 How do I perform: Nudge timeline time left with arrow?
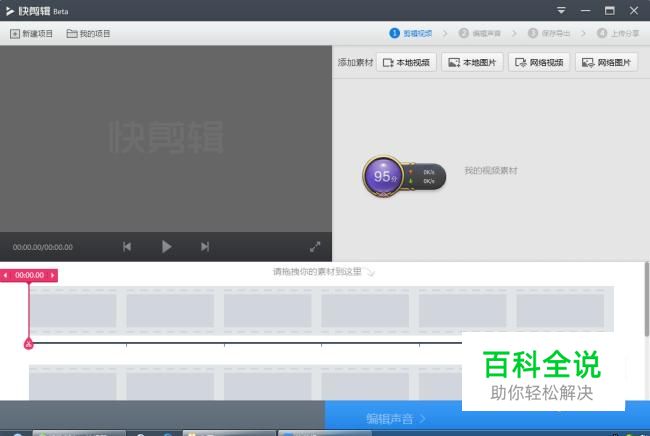pyautogui.click(x=5, y=275)
